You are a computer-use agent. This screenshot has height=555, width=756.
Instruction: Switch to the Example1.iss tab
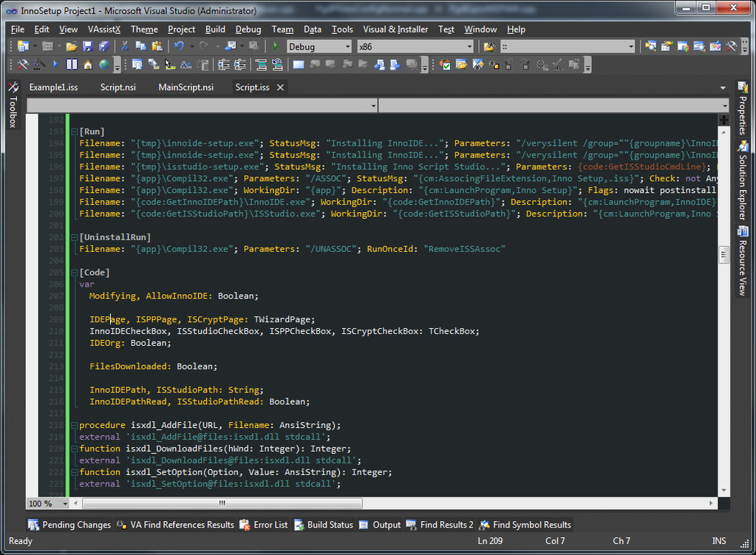(53, 87)
